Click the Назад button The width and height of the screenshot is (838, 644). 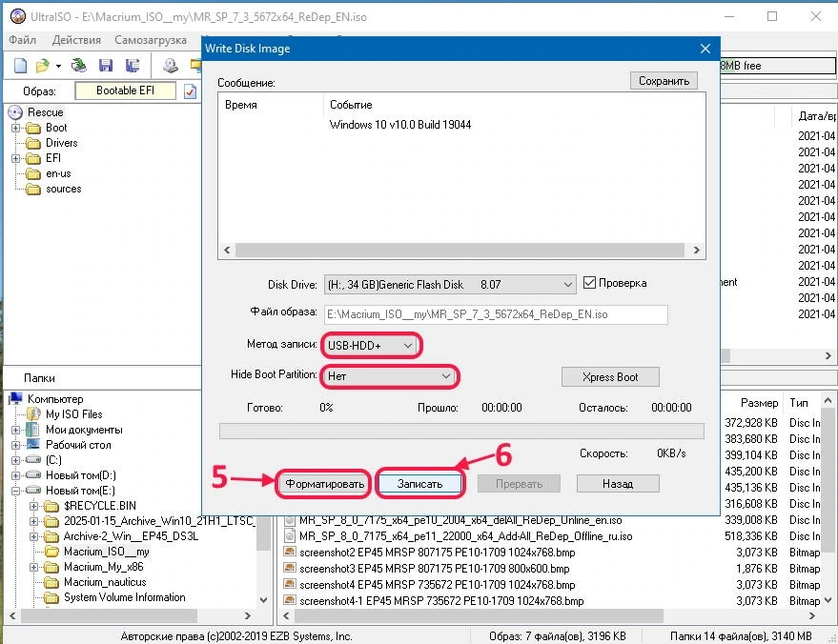pyautogui.click(x=618, y=484)
